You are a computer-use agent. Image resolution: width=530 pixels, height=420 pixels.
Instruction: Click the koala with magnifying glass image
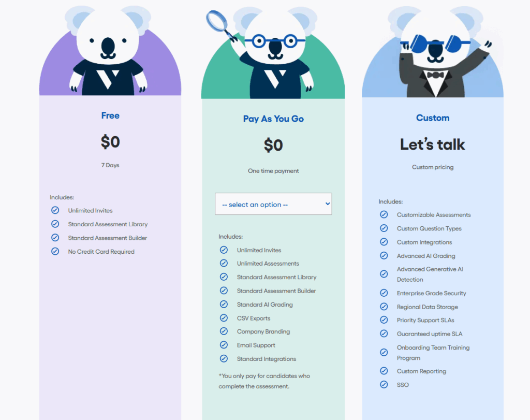[x=273, y=53]
